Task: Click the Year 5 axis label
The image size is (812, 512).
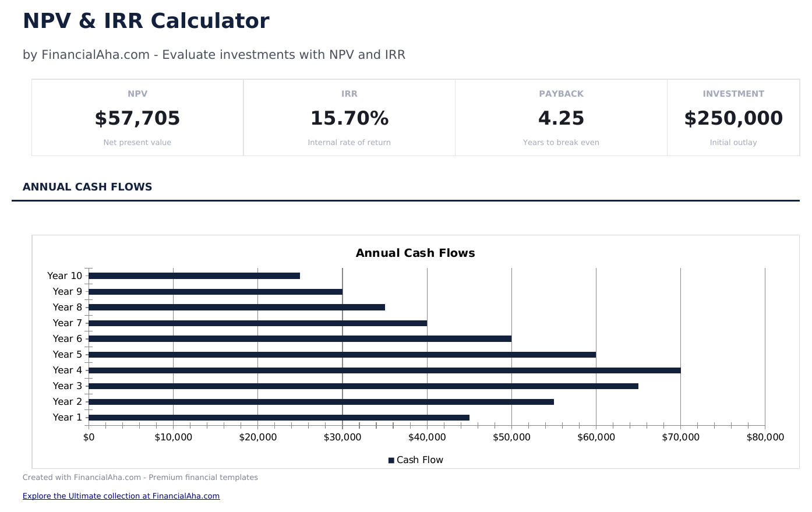Action: click(x=68, y=355)
